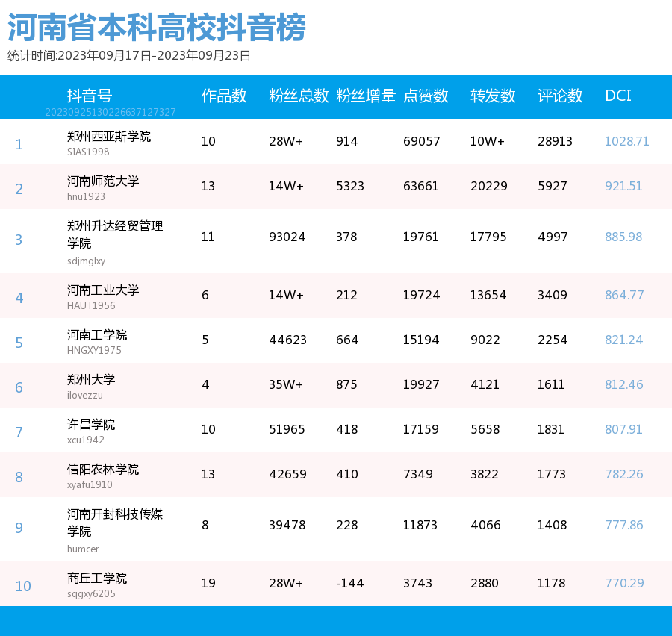The image size is (672, 636).
Task: Select 郑州大学 account name
Action: (91, 379)
